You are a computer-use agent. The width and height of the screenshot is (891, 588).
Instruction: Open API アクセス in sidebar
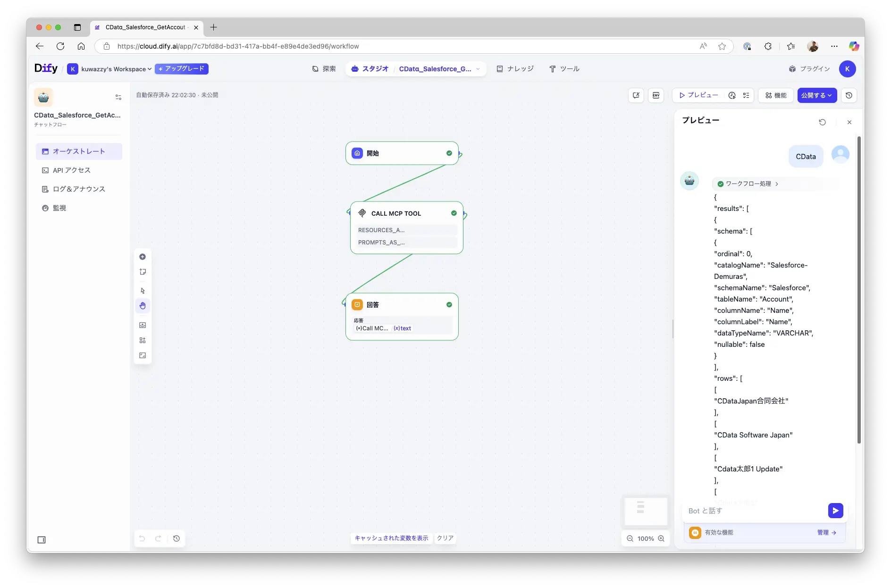pyautogui.click(x=79, y=170)
